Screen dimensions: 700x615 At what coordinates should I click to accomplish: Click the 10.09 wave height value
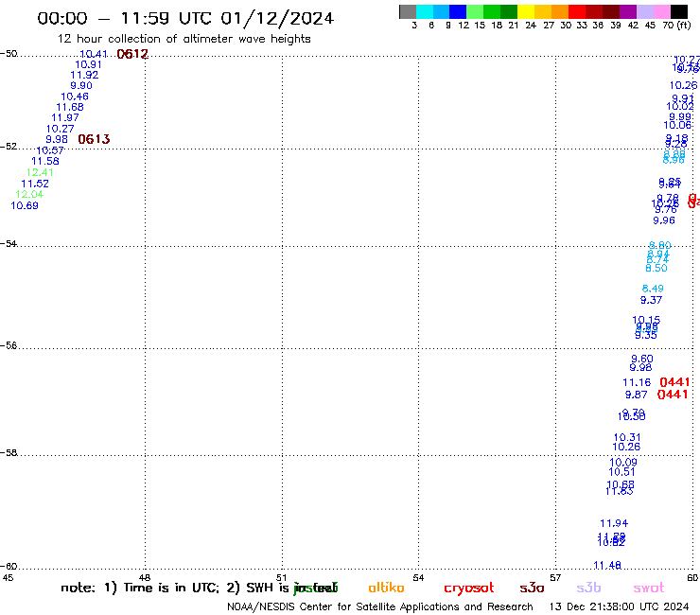(623, 463)
